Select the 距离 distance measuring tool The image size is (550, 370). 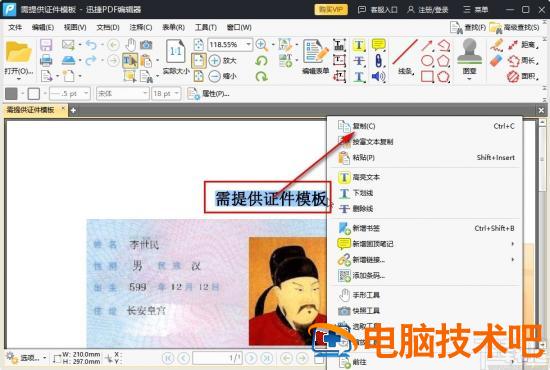pyautogui.click(x=523, y=45)
